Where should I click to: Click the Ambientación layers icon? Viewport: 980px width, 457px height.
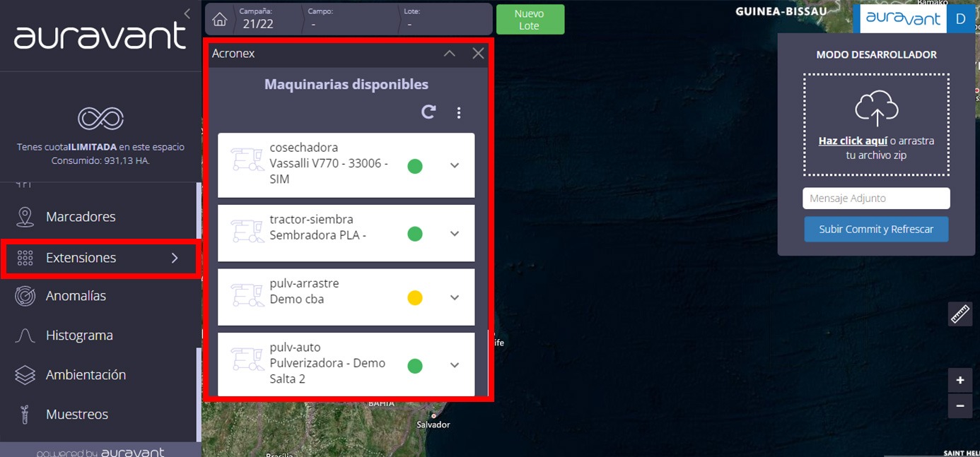point(25,375)
